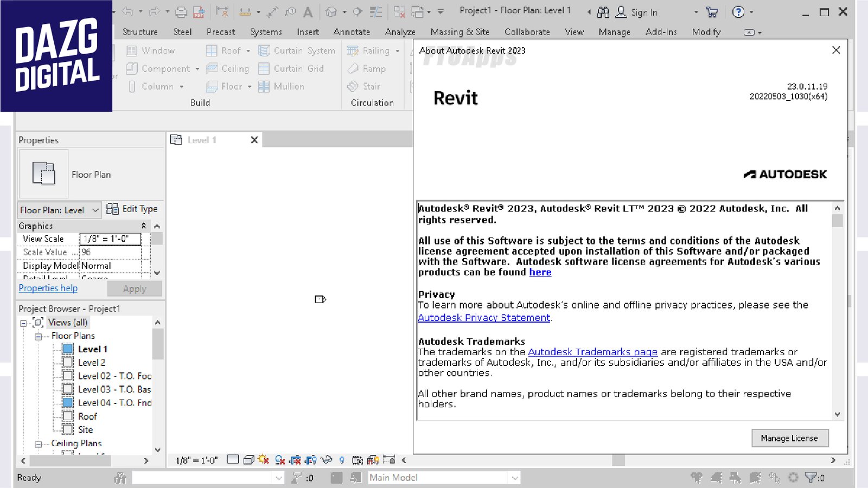Click the Visual Style cube icon

point(248,460)
